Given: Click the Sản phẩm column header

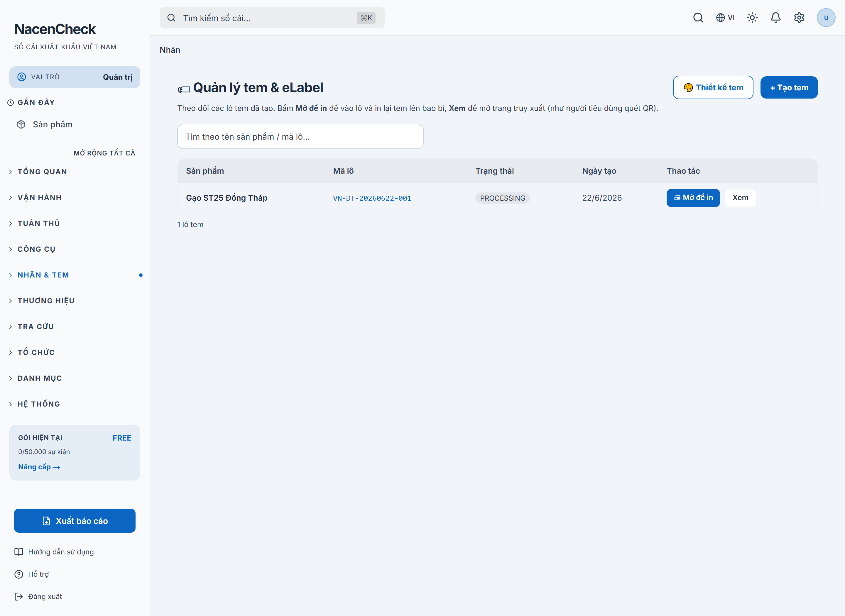Looking at the screenshot, I should (x=205, y=171).
